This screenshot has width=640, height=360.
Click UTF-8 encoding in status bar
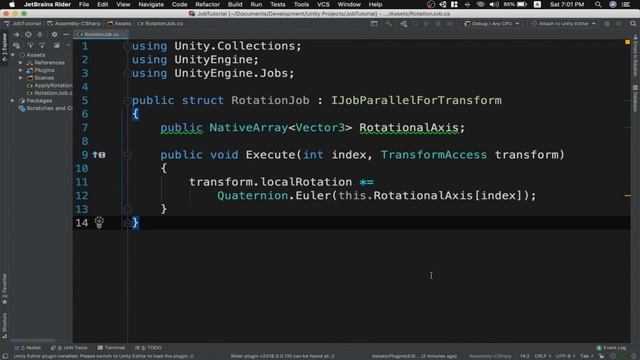coord(565,356)
